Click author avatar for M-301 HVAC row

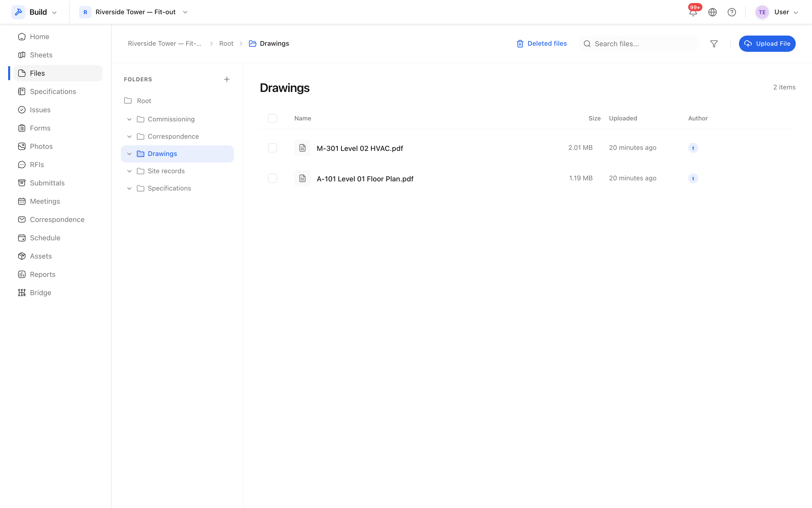tap(693, 148)
